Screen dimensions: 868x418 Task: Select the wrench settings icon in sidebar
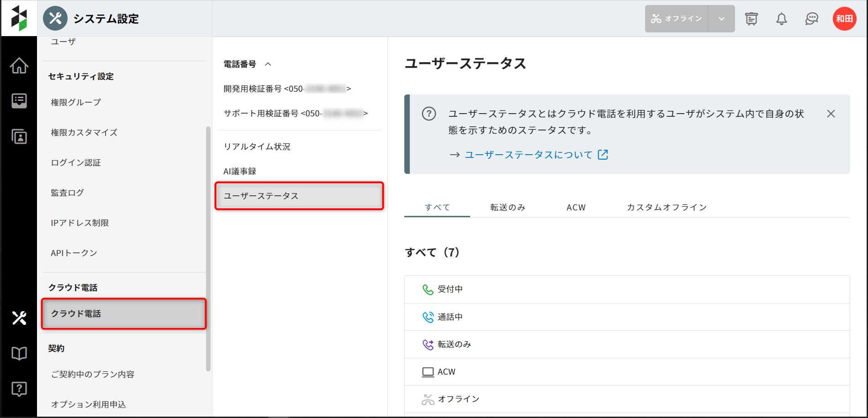coord(19,318)
